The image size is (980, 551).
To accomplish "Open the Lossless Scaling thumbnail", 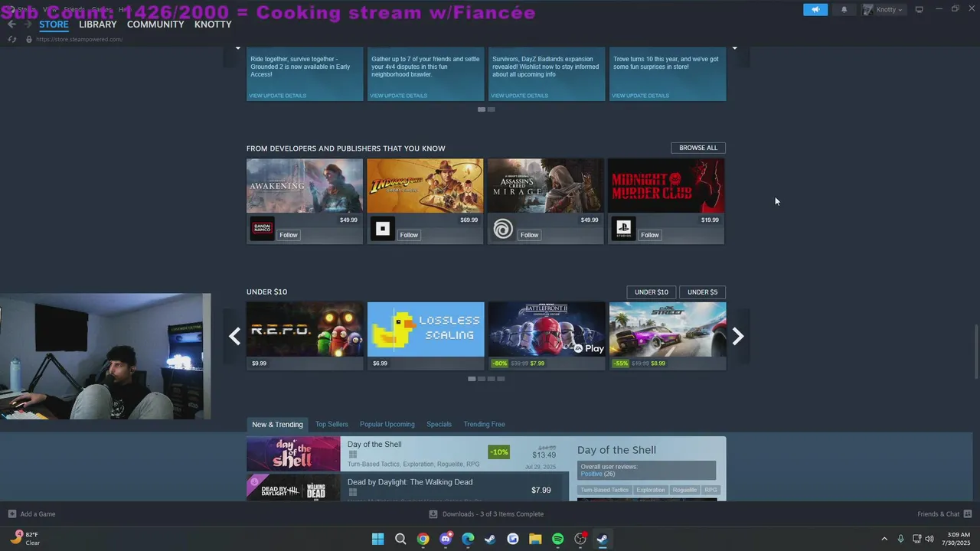I will [426, 329].
